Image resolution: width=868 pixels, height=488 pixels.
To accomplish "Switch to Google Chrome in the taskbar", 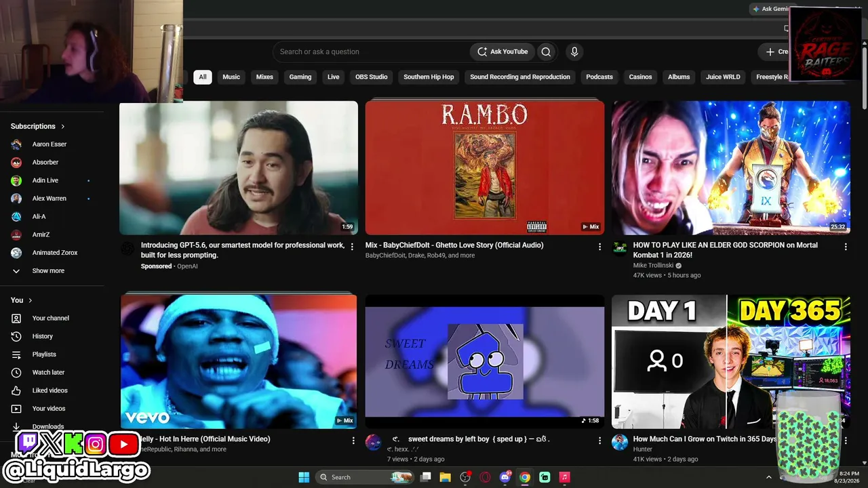I will click(524, 477).
